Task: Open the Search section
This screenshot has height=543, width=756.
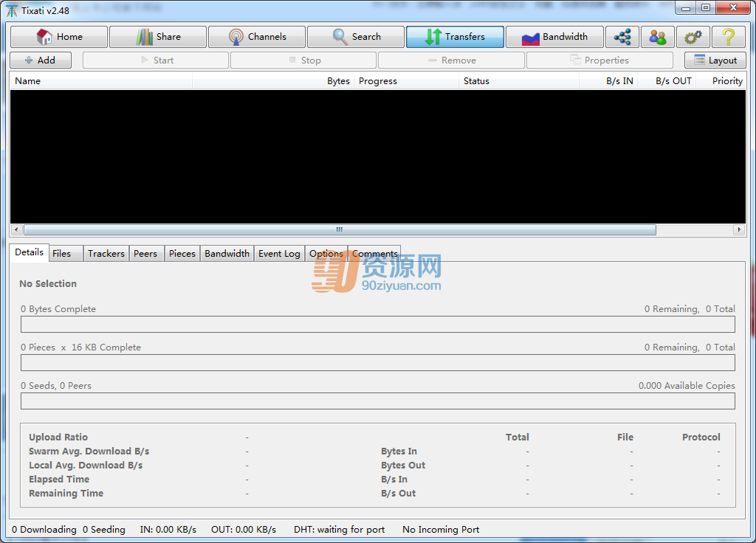Action: 356,37
